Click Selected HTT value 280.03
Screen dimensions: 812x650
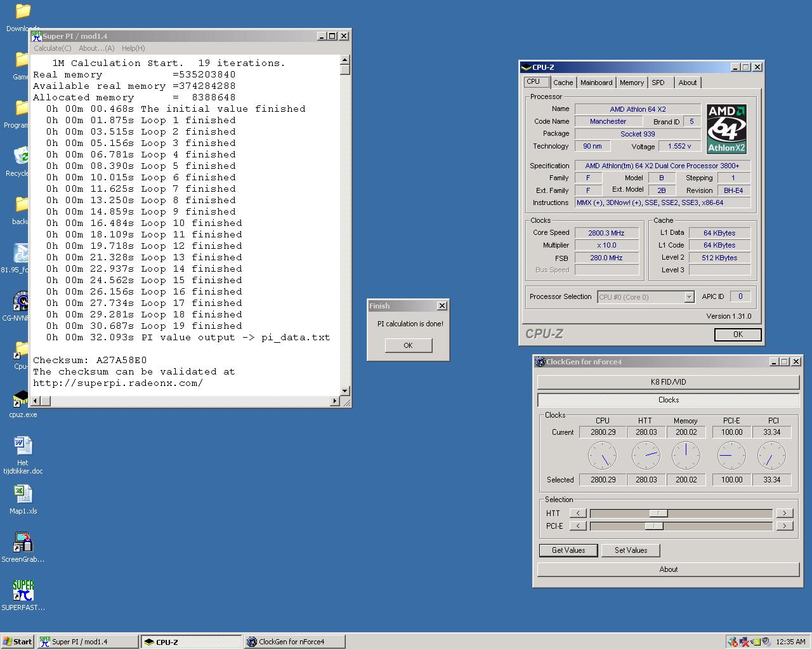click(x=646, y=480)
